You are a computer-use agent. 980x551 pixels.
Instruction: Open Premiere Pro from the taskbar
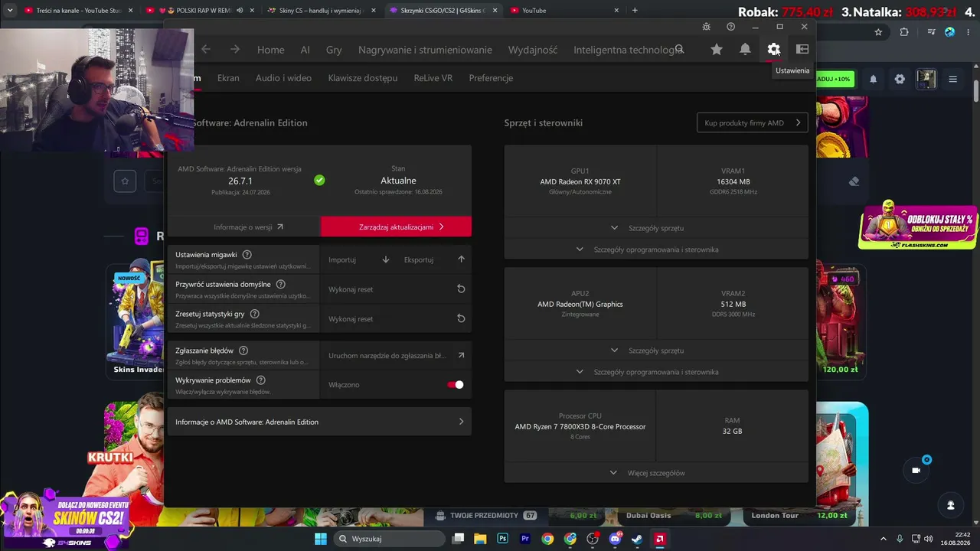[525, 539]
